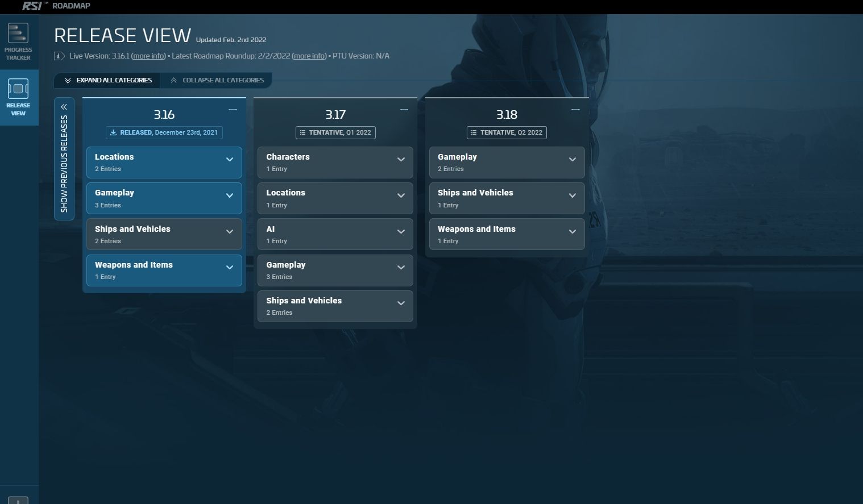Minimize the 3.16 release column
The width and height of the screenshot is (863, 504).
point(233,110)
